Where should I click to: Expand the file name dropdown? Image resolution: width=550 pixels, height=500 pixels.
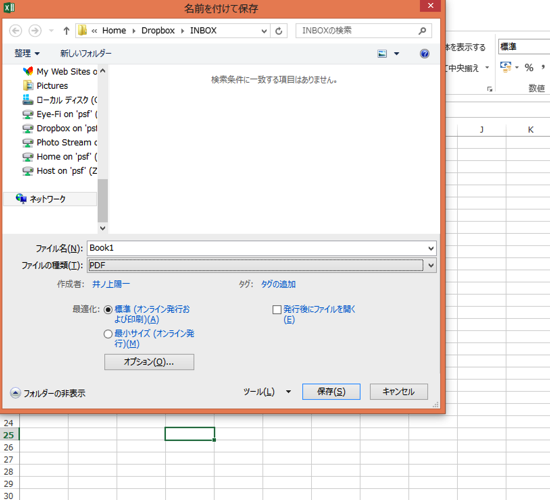pos(431,248)
